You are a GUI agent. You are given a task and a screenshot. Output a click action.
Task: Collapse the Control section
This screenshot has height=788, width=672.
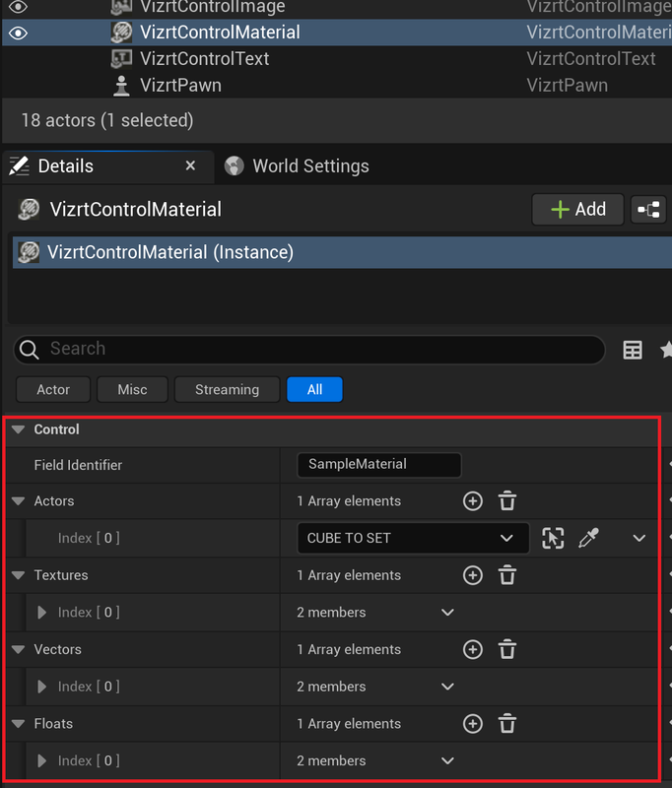[x=18, y=429]
